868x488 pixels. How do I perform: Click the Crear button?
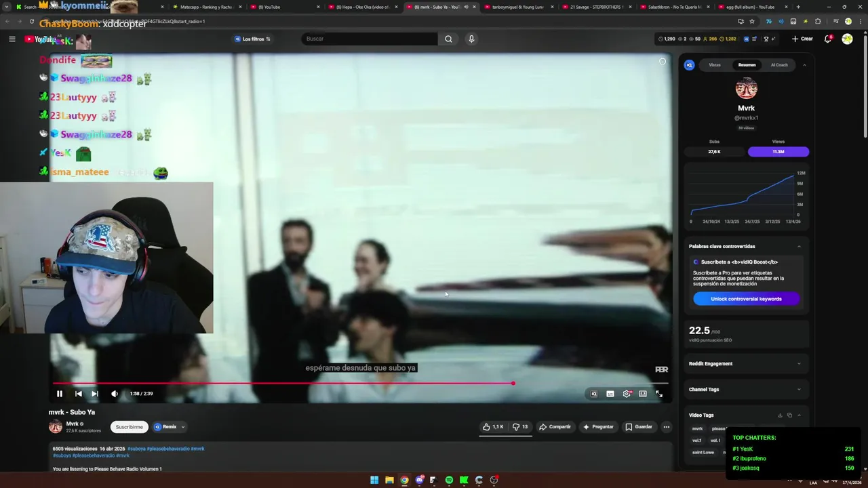click(802, 39)
